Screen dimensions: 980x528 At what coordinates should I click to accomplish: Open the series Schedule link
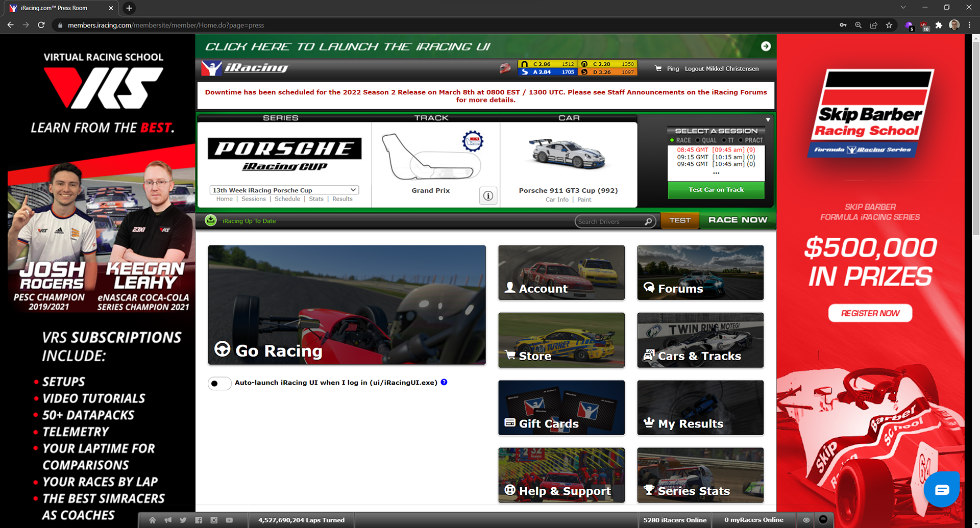(x=287, y=199)
